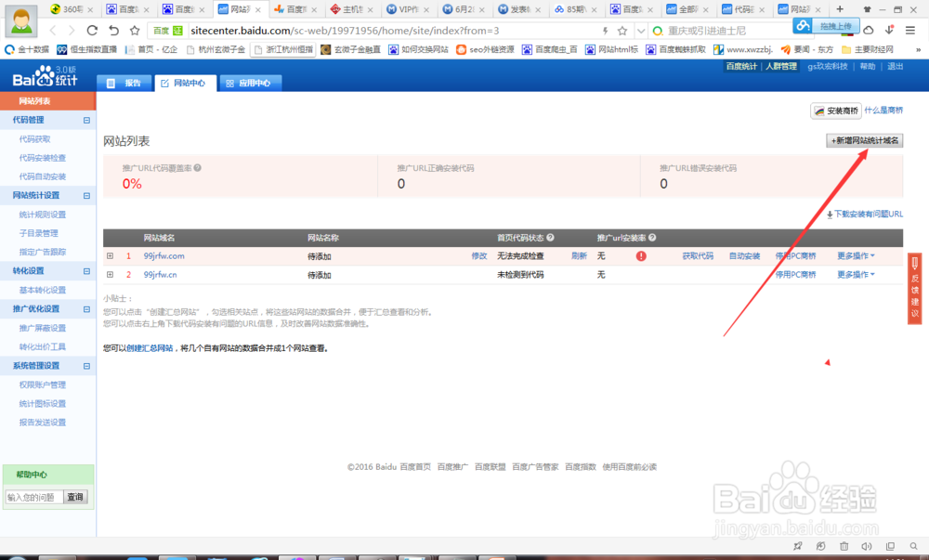
Task: Open the 什么是商桥 link
Action: coord(883,111)
